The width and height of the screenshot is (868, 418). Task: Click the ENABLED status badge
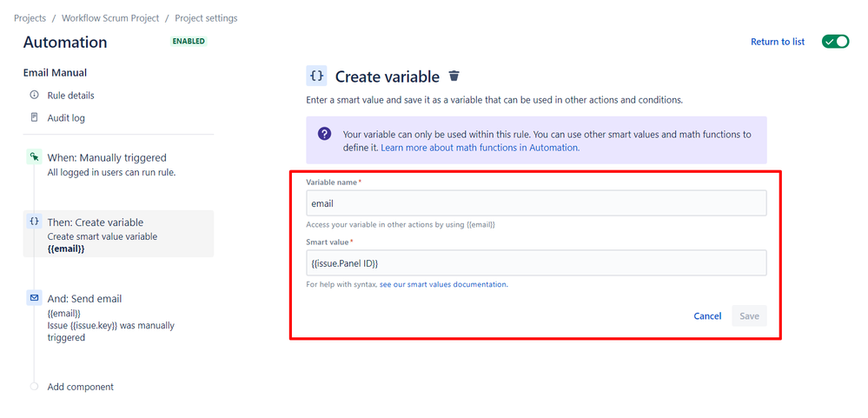(x=189, y=41)
